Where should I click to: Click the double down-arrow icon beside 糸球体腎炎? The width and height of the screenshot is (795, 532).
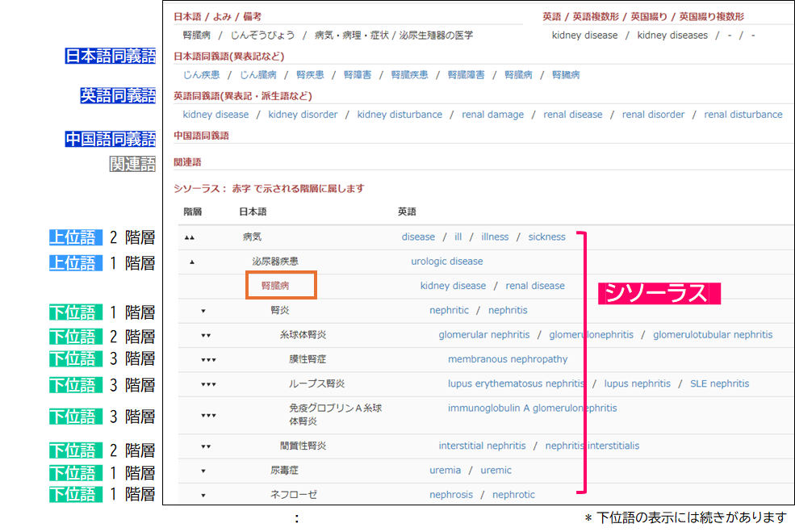tap(206, 335)
